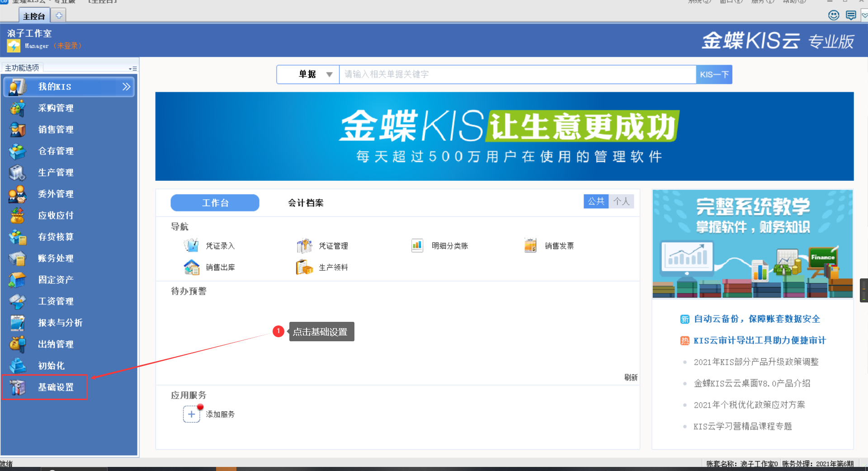Click the smiley feedback icon

(834, 15)
